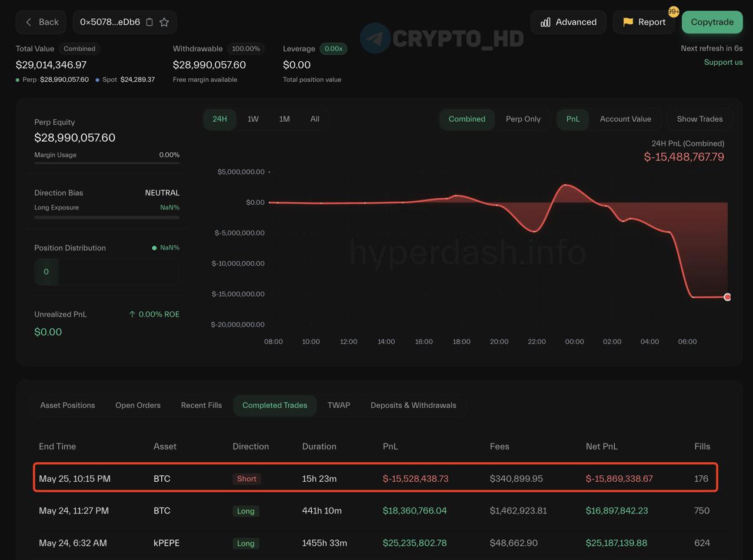Open the Deposits & Withdrawals tab
Screen dimensions: 753x560
click(413, 405)
